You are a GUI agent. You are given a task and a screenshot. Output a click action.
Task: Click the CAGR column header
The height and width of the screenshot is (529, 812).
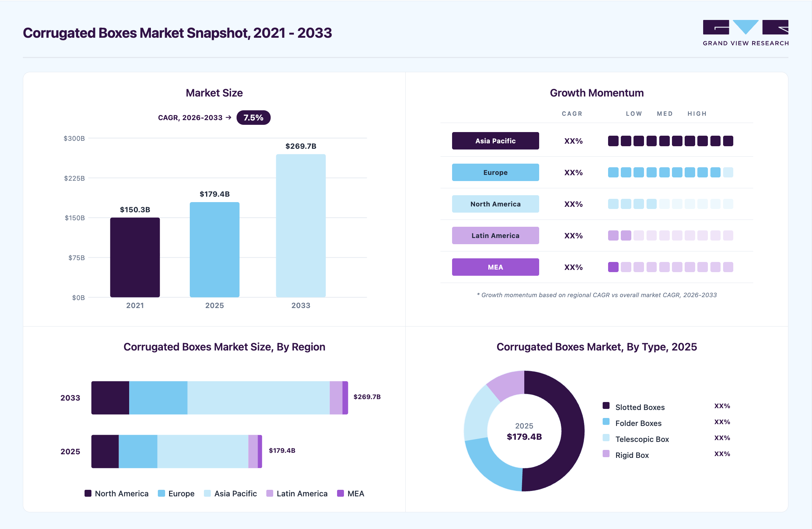click(x=572, y=114)
